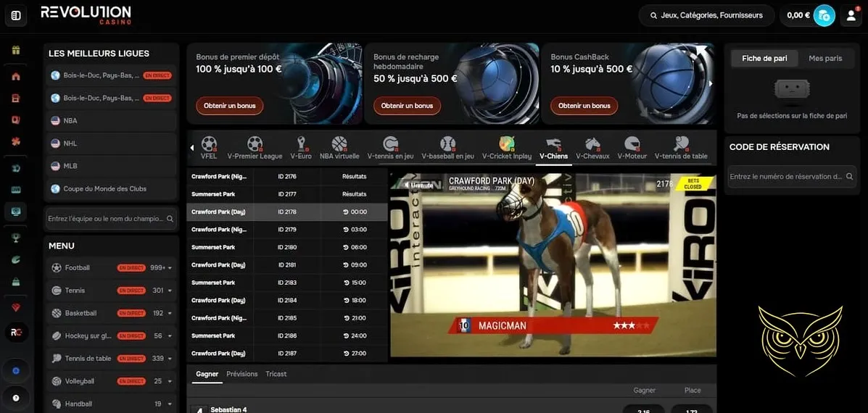Switch to Mes paris tab
The width and height of the screenshot is (868, 413).
click(824, 58)
